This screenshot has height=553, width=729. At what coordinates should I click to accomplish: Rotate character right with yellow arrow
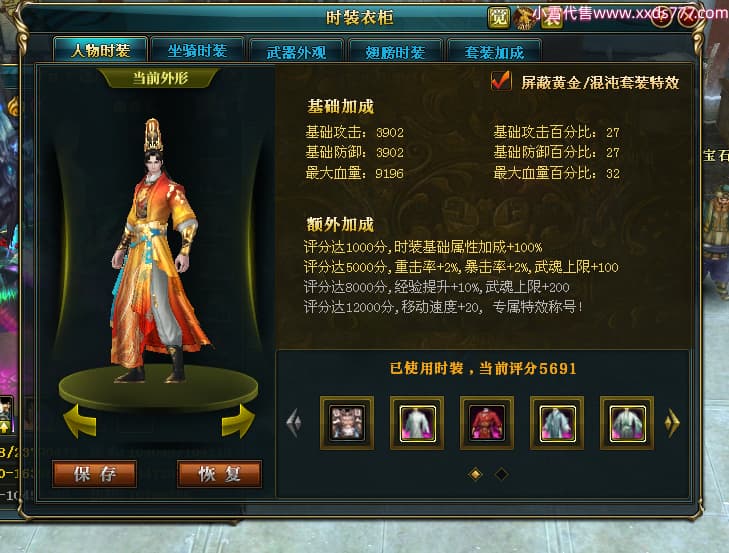238,421
